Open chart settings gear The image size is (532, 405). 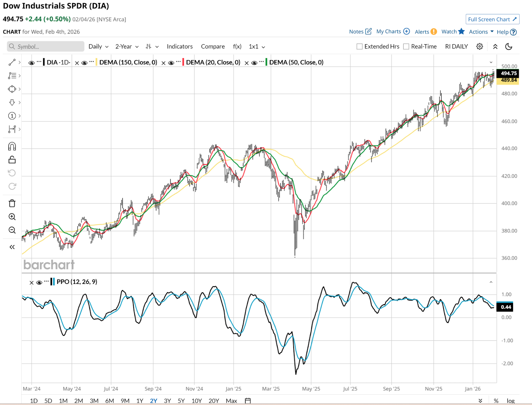(x=479, y=47)
